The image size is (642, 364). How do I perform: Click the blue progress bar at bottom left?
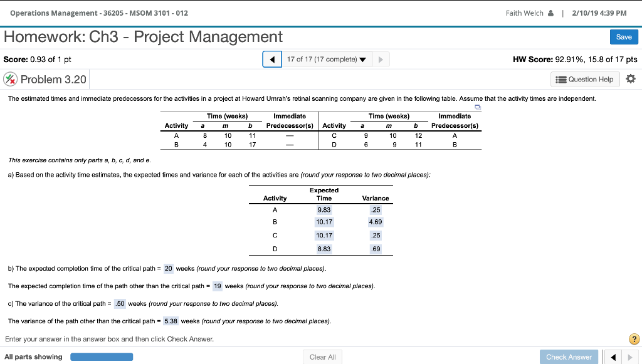pyautogui.click(x=102, y=356)
